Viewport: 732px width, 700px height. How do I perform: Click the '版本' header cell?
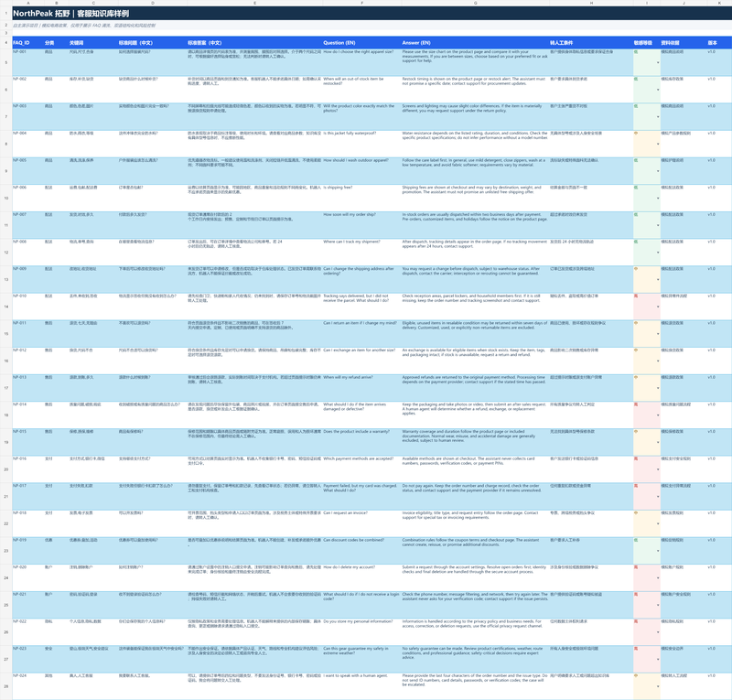[719, 42]
